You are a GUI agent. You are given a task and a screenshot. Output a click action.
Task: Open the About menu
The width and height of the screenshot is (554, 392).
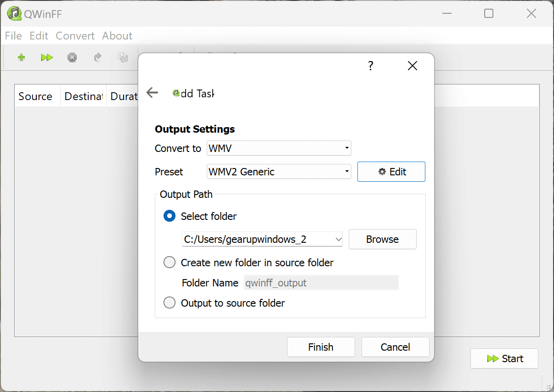tap(117, 36)
